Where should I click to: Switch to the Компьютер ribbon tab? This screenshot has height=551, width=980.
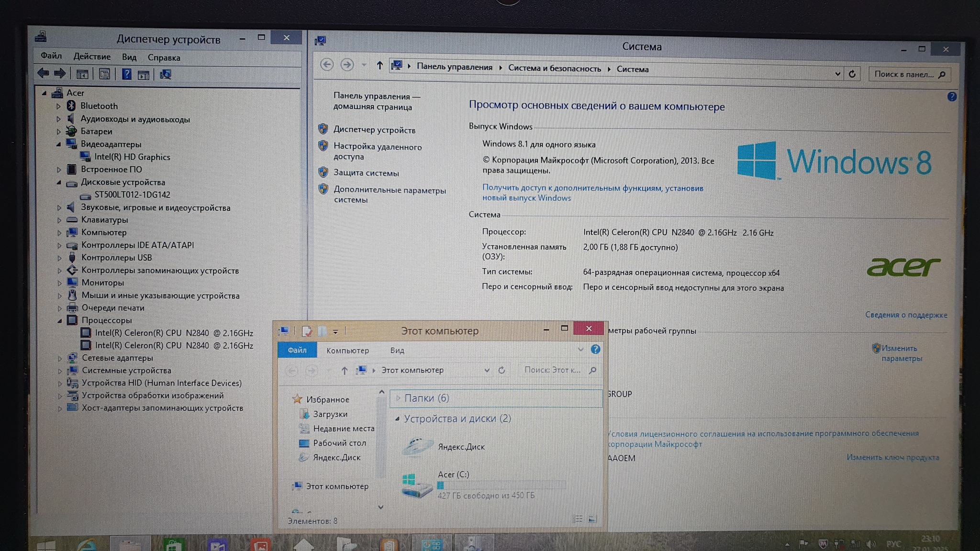(347, 351)
